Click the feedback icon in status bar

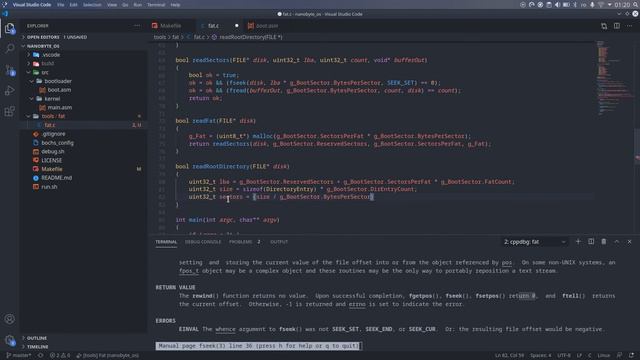pos(620,356)
